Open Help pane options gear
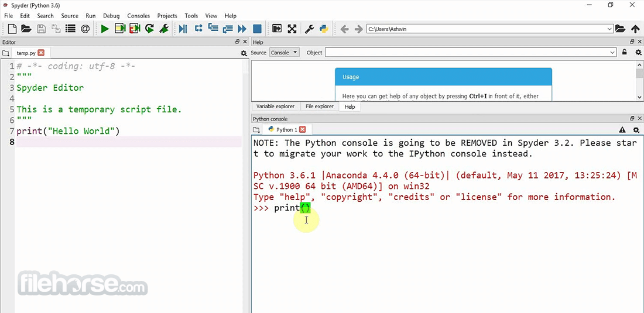 (638, 53)
